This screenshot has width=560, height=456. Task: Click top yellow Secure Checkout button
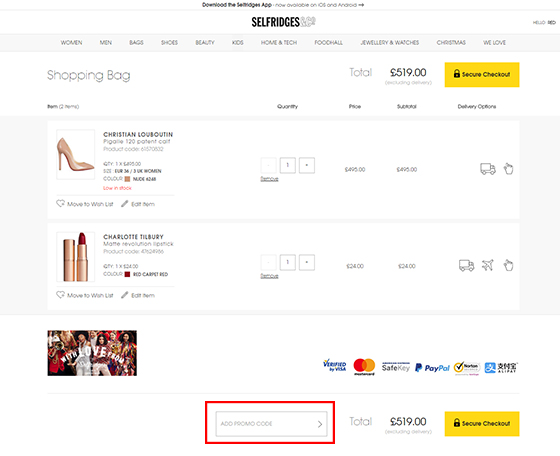482,75
